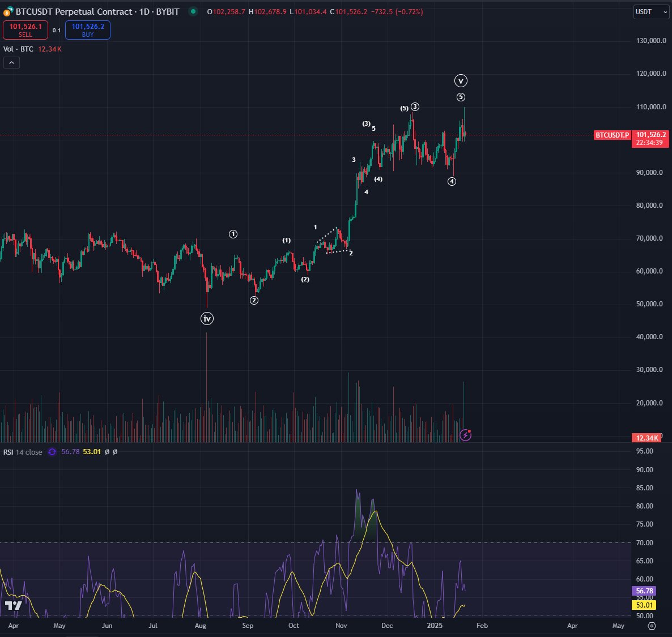The height and width of the screenshot is (637, 672).
Task: Click the 120,000.0 price axis label
Action: tap(652, 74)
